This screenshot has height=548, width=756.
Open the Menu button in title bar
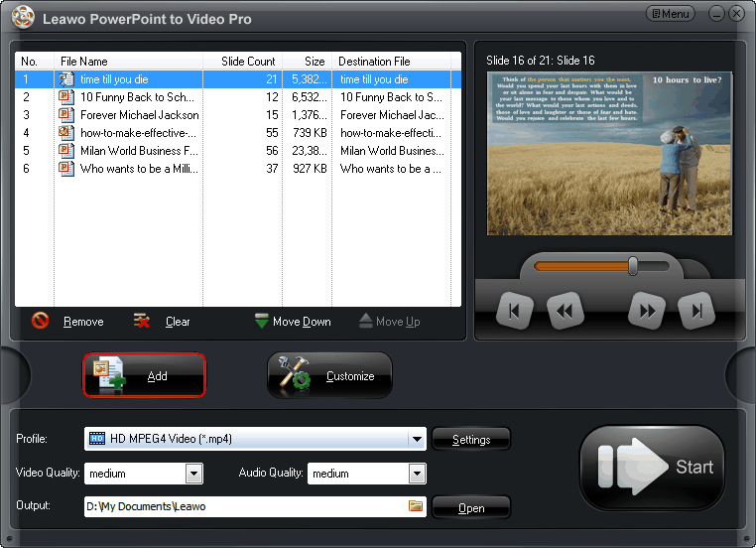[x=670, y=14]
